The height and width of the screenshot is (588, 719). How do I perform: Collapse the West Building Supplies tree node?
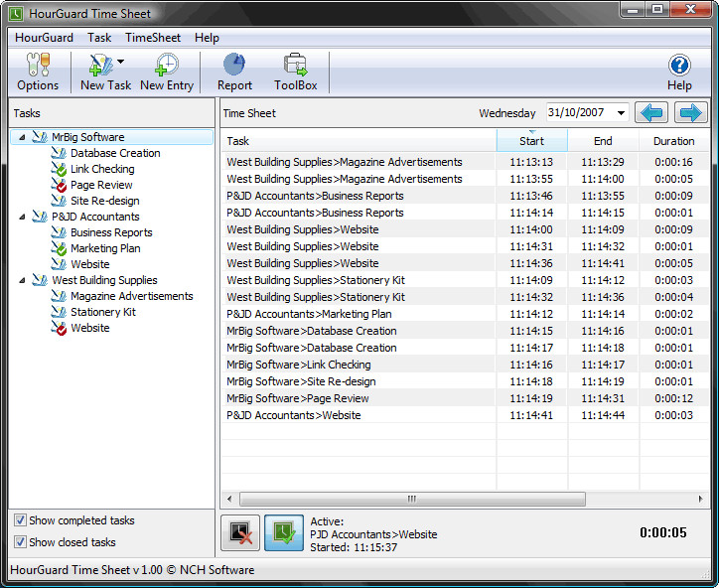(22, 280)
